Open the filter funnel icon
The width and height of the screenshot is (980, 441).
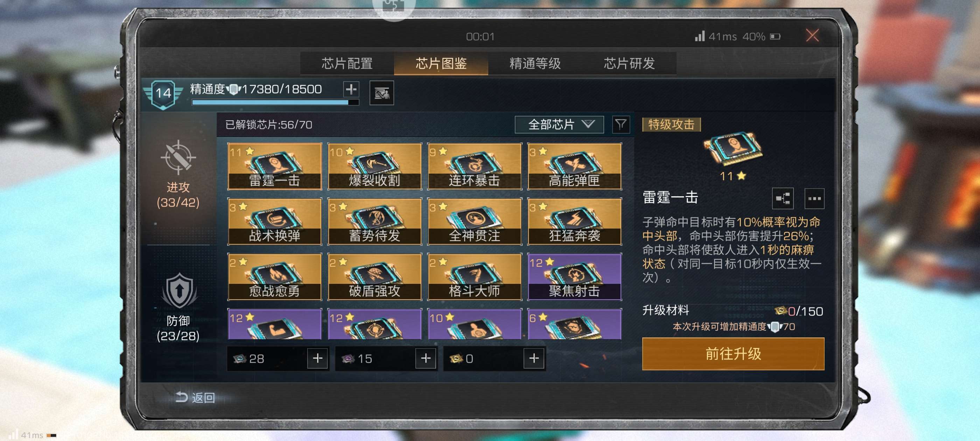point(621,124)
